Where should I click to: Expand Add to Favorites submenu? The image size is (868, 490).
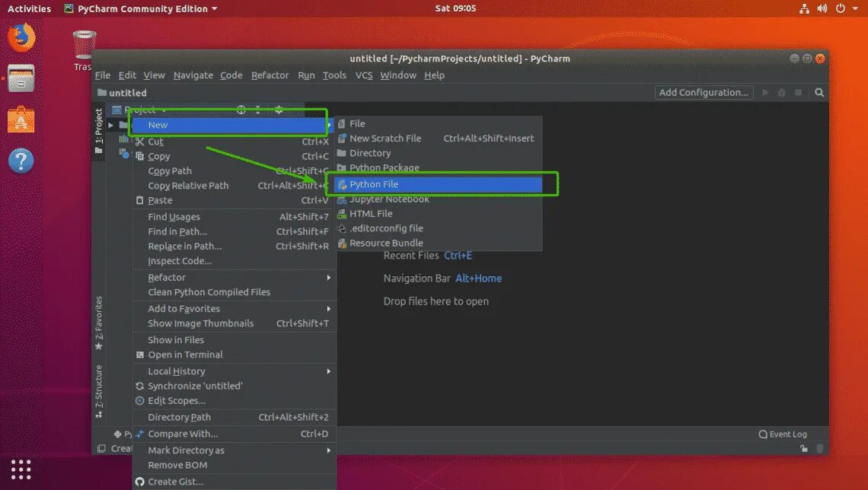coord(234,309)
